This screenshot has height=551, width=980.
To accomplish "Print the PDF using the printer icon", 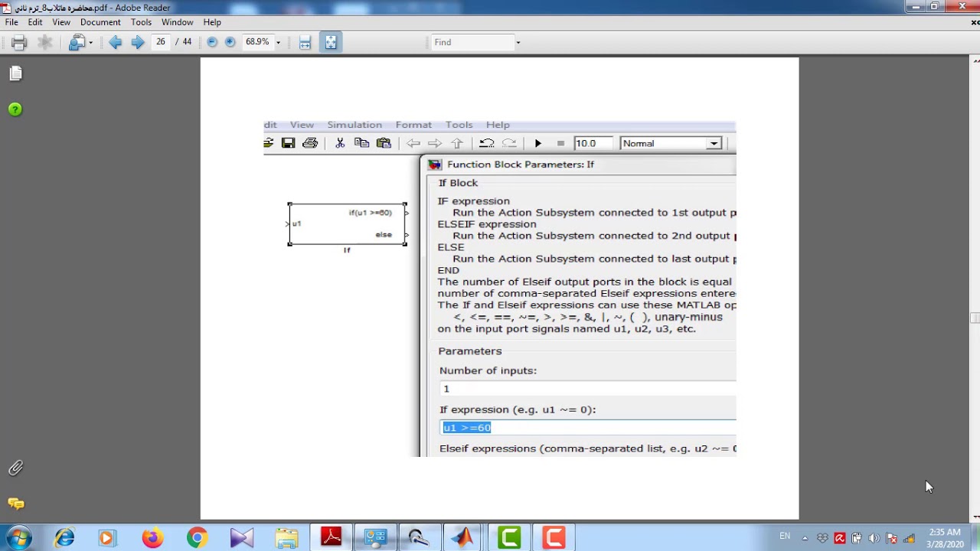I will point(19,43).
